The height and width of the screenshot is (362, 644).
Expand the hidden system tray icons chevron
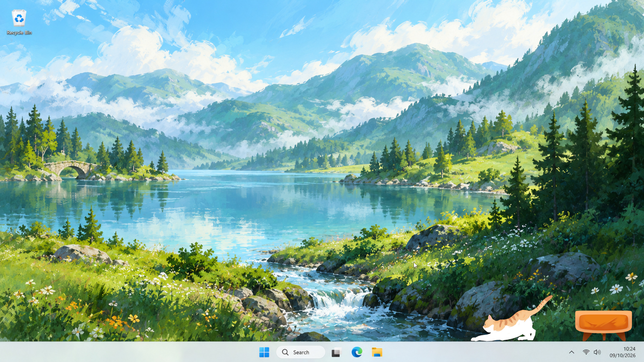click(x=572, y=352)
